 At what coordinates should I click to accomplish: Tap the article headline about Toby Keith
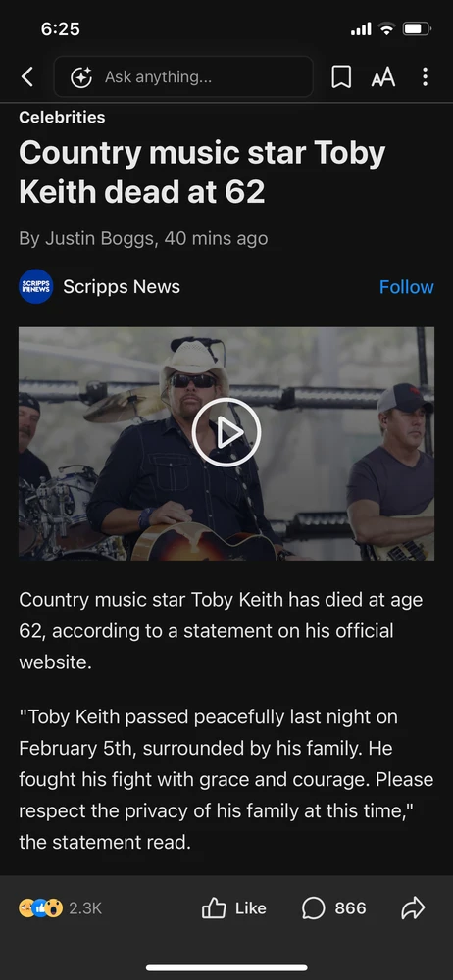coord(202,172)
